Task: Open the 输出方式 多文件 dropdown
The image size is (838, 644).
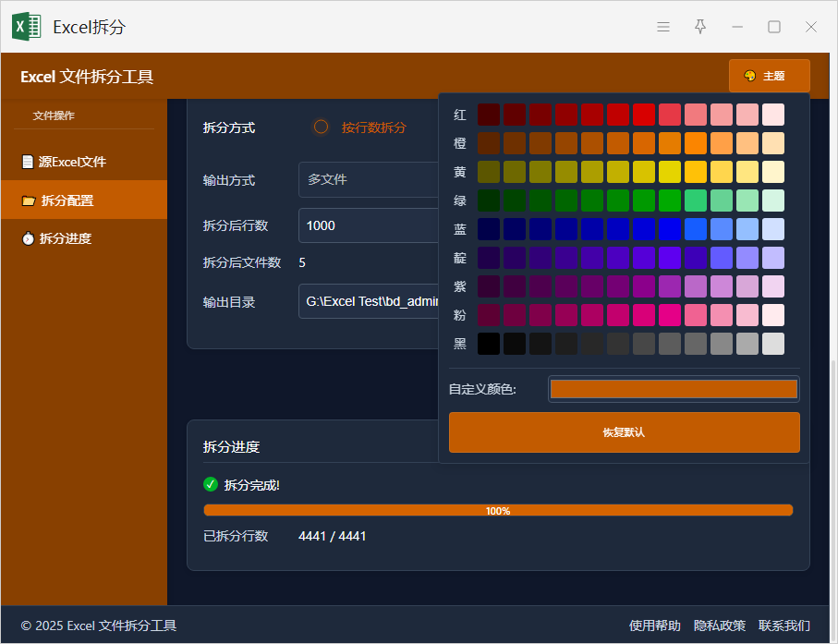Action: click(369, 179)
